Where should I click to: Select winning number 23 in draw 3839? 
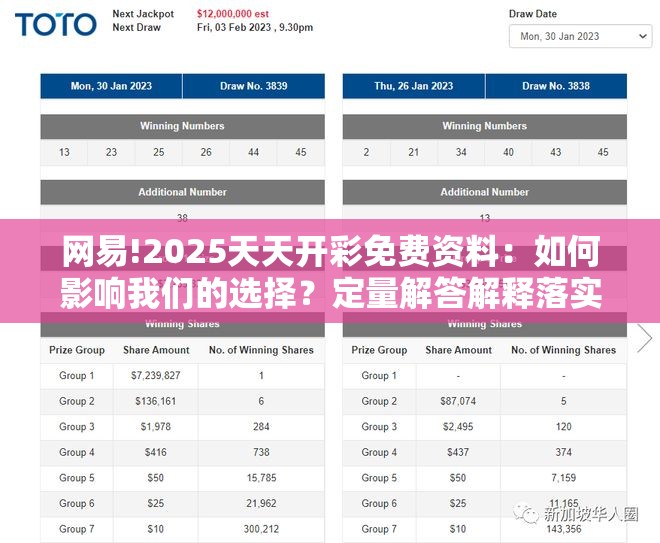click(111, 152)
